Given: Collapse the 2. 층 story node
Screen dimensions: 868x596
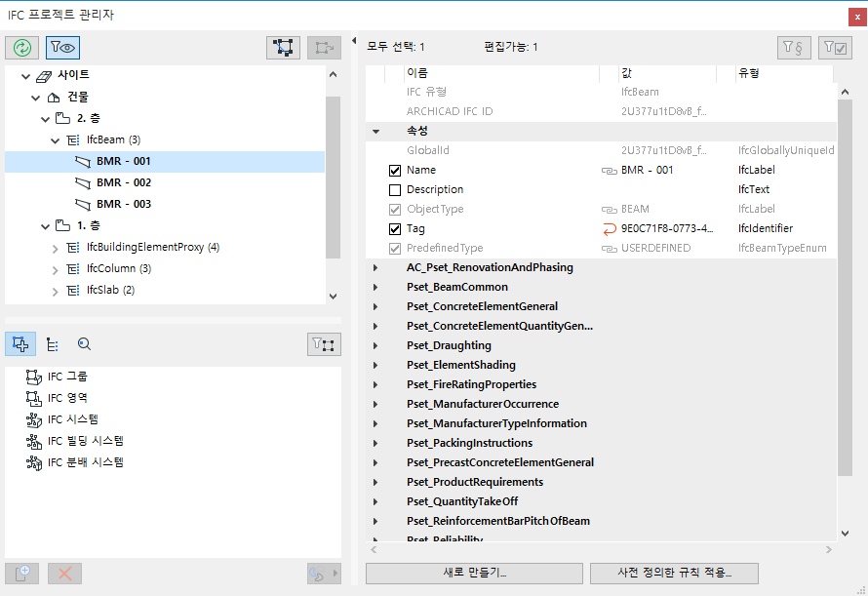Looking at the screenshot, I should coord(46,119).
